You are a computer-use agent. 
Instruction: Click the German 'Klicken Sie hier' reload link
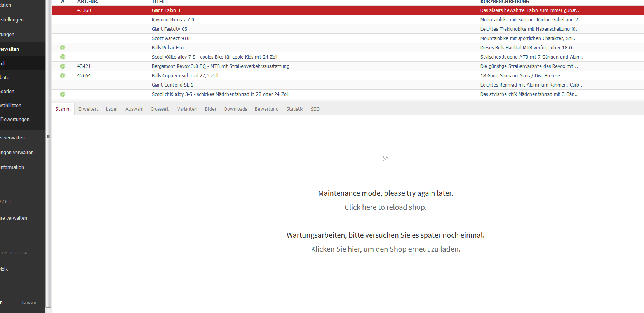[x=385, y=249]
